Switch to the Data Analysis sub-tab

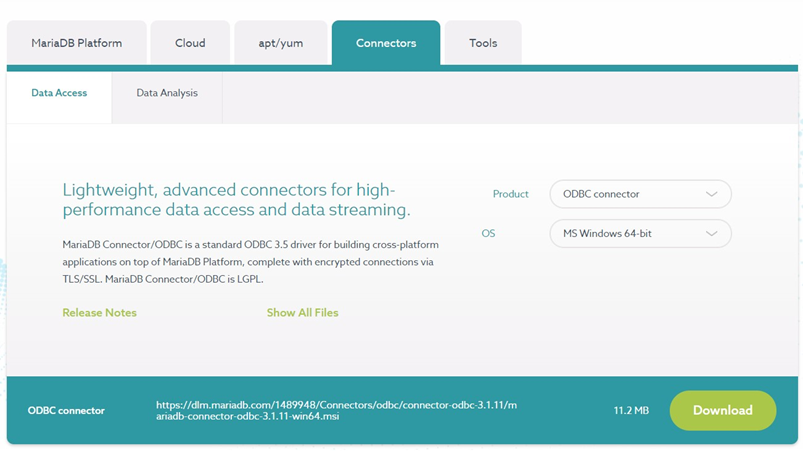pyautogui.click(x=167, y=93)
